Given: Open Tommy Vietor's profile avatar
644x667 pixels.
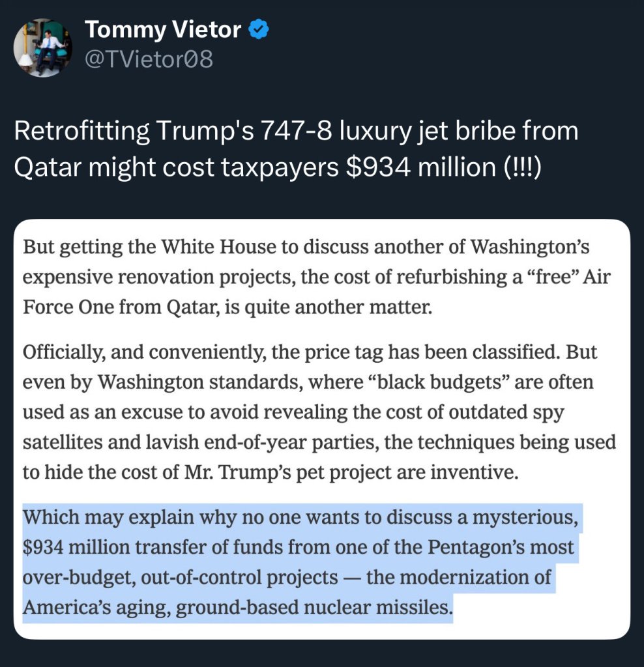Looking at the screenshot, I should pos(42,48).
